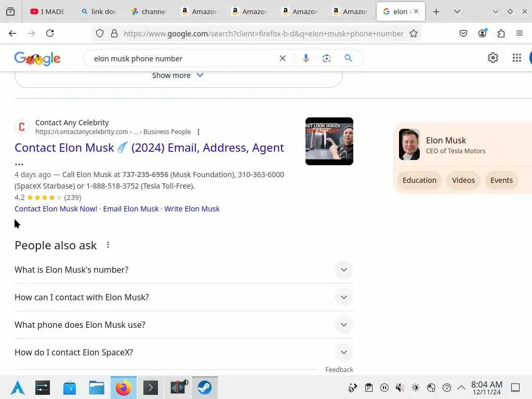
Task: Bookmark this page with star
Action: pos(413,33)
